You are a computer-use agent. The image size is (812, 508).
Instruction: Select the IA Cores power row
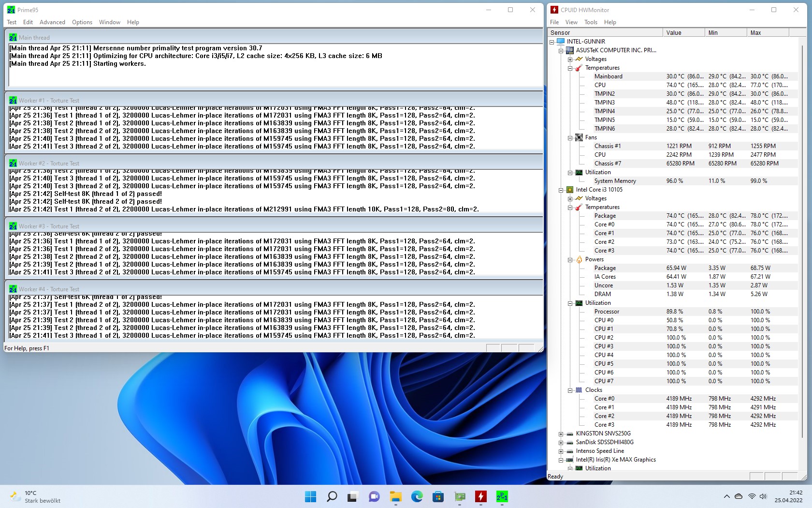(695, 277)
